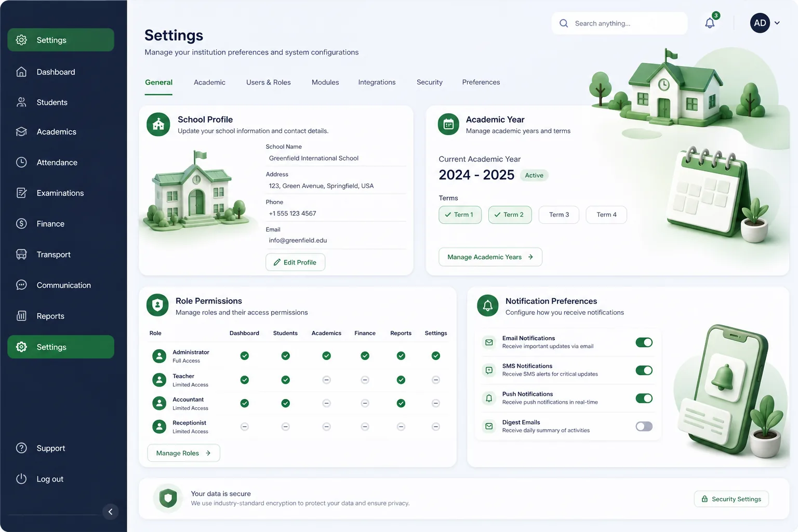The width and height of the screenshot is (798, 532).
Task: Toggle Teacher's Finance permission
Action: point(365,380)
